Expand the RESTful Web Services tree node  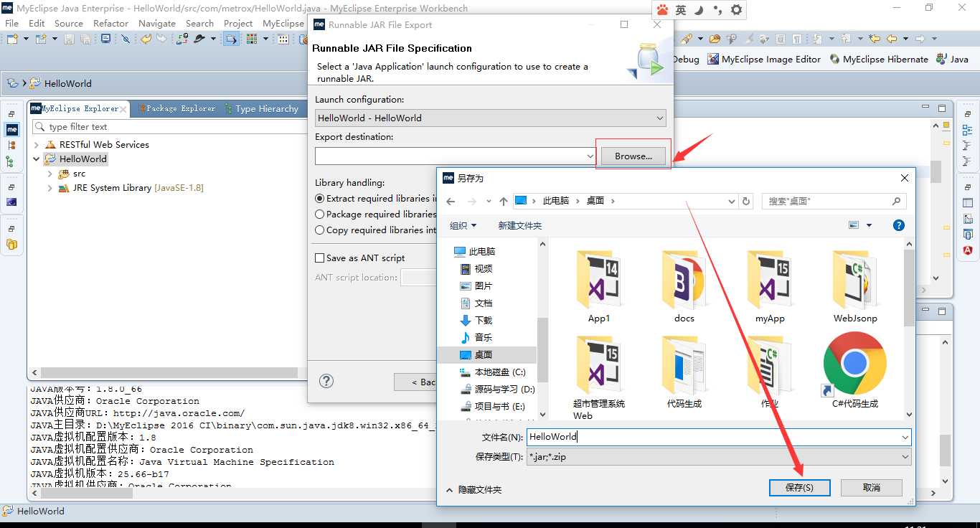tap(37, 145)
